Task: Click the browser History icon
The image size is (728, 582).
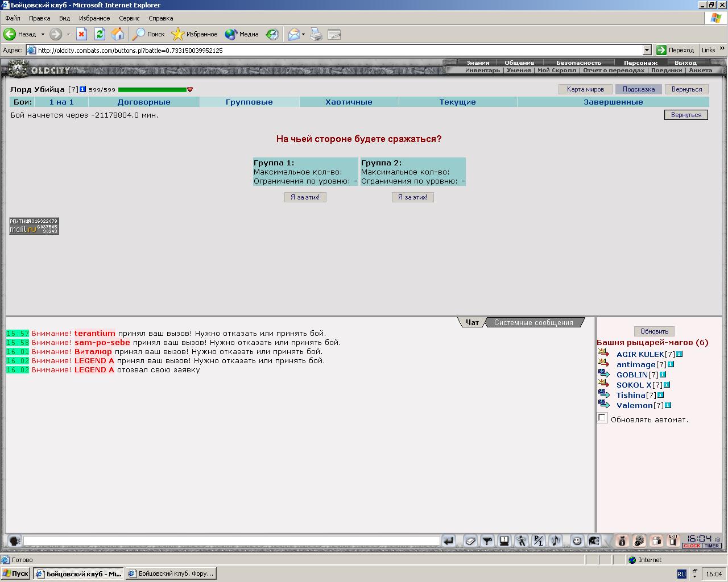Action: (273, 34)
